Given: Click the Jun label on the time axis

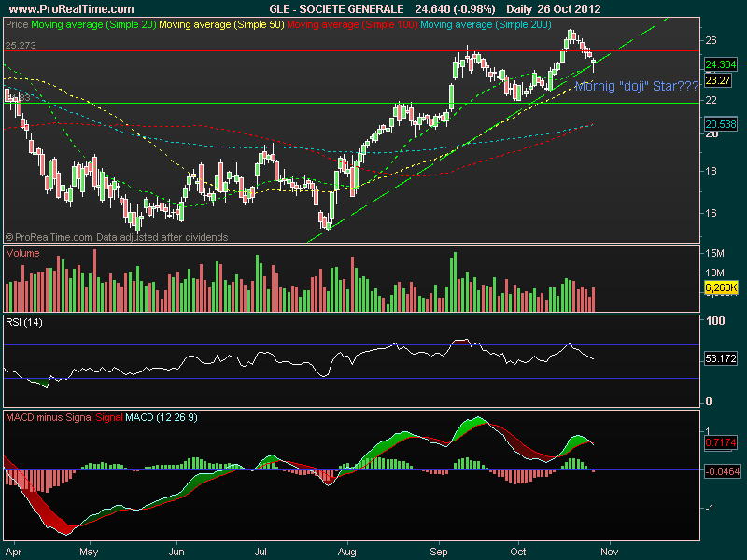Looking at the screenshot, I should click(x=176, y=552).
